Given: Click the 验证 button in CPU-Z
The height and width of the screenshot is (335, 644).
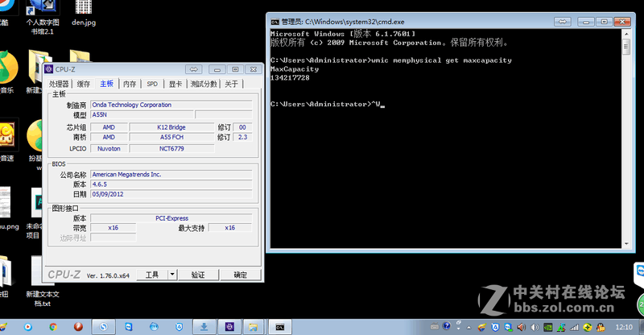Looking at the screenshot, I should point(198,275).
